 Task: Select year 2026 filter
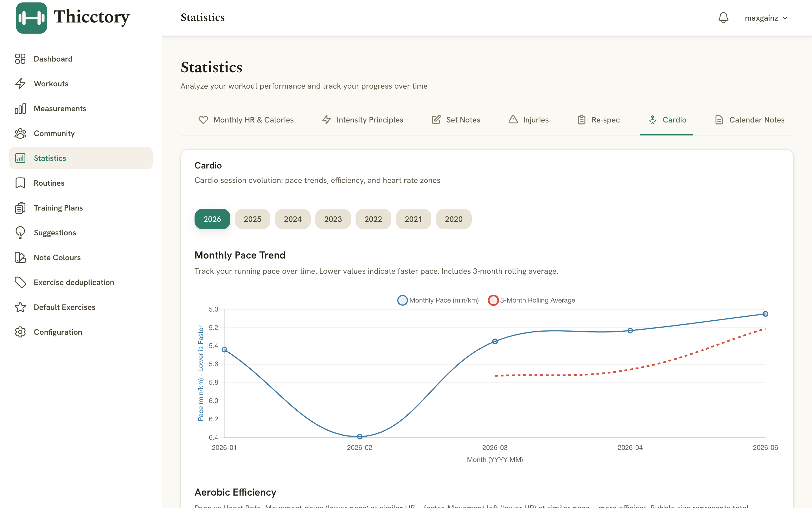click(x=212, y=219)
